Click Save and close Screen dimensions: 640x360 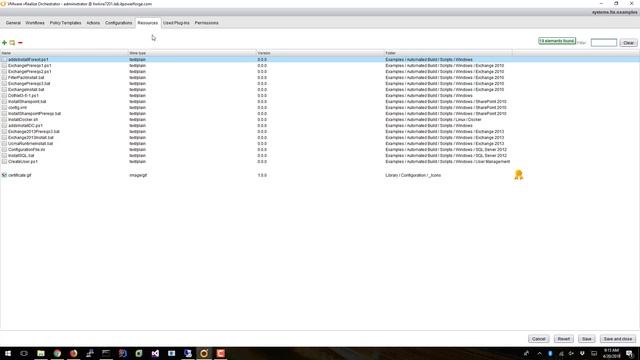(x=618, y=339)
